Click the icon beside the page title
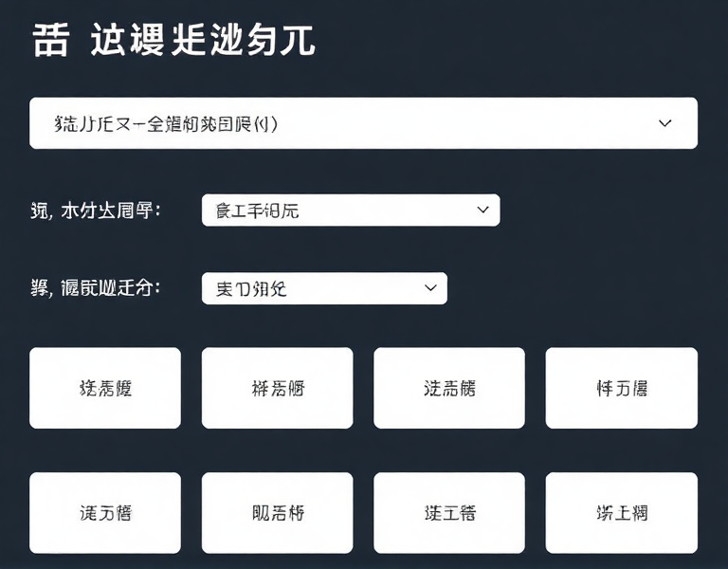Image resolution: width=728 pixels, height=569 pixels. (x=50, y=41)
